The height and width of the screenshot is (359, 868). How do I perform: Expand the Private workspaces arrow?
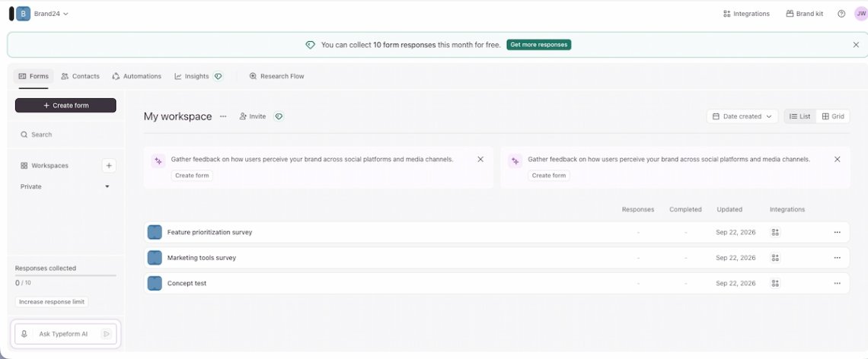107,187
